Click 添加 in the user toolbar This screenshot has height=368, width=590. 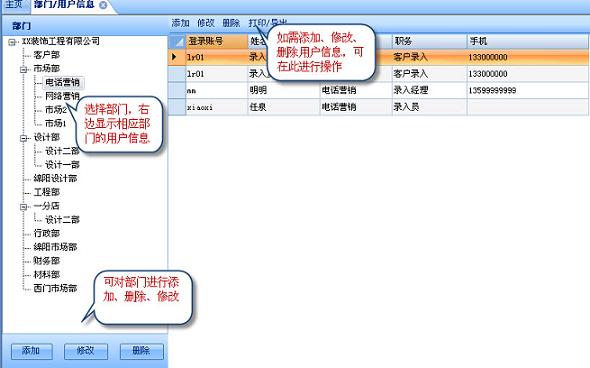click(180, 23)
